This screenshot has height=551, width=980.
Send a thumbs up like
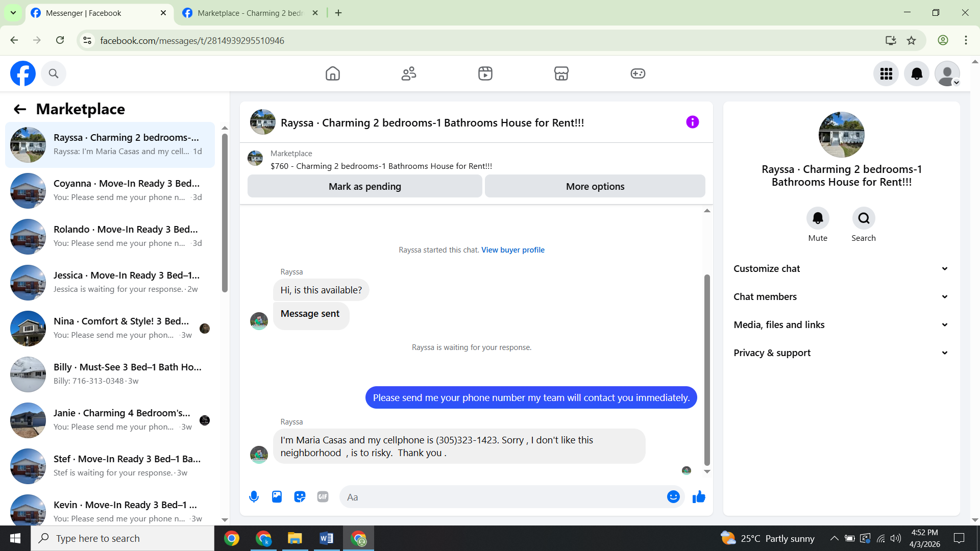pos(699,497)
